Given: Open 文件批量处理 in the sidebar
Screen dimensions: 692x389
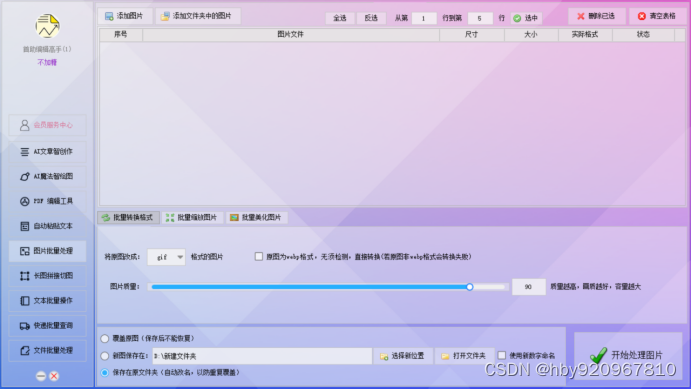Looking at the screenshot, I should pyautogui.click(x=47, y=351).
